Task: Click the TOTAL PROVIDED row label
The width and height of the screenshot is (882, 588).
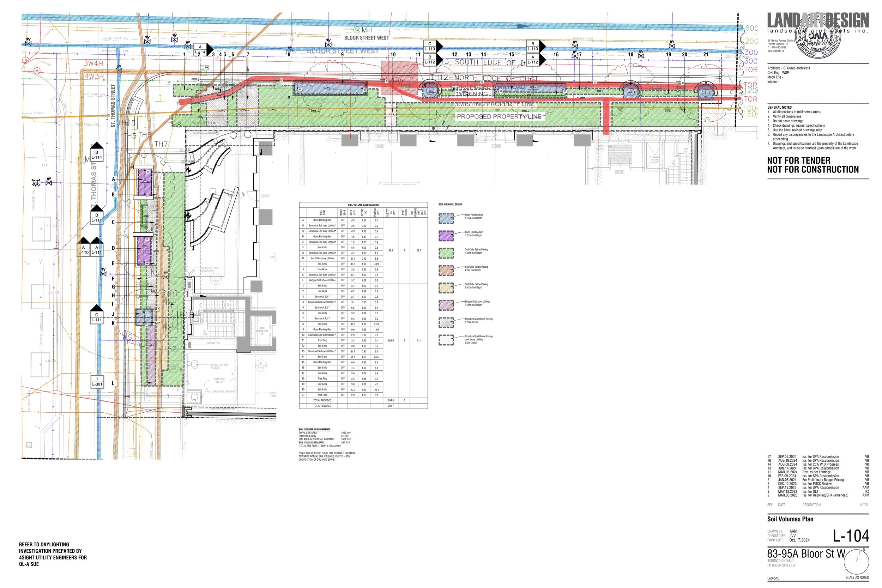Action: pos(322,400)
